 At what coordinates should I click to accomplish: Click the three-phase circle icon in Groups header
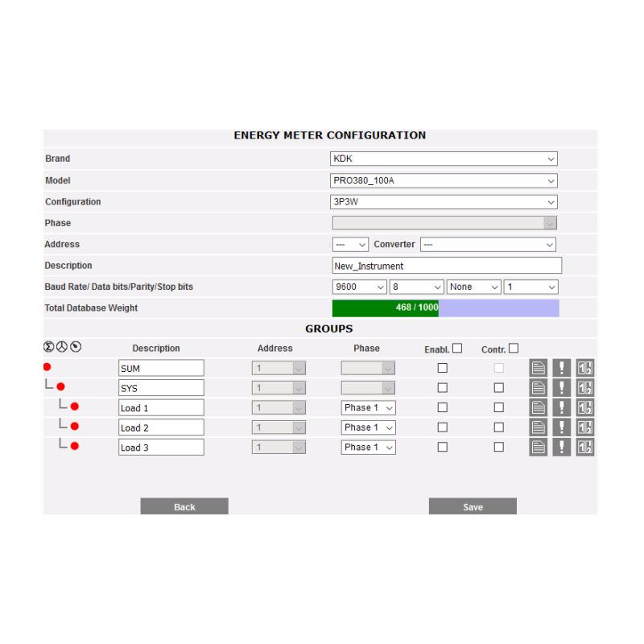click(x=62, y=347)
